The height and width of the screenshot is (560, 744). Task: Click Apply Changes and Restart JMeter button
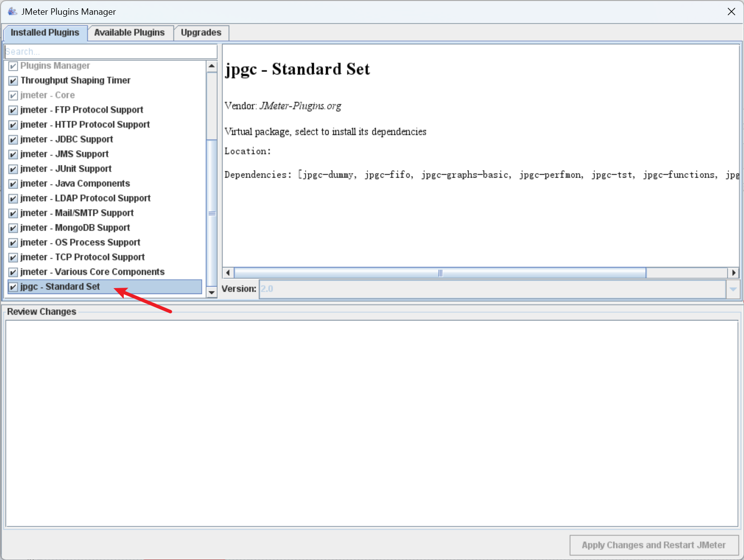654,545
